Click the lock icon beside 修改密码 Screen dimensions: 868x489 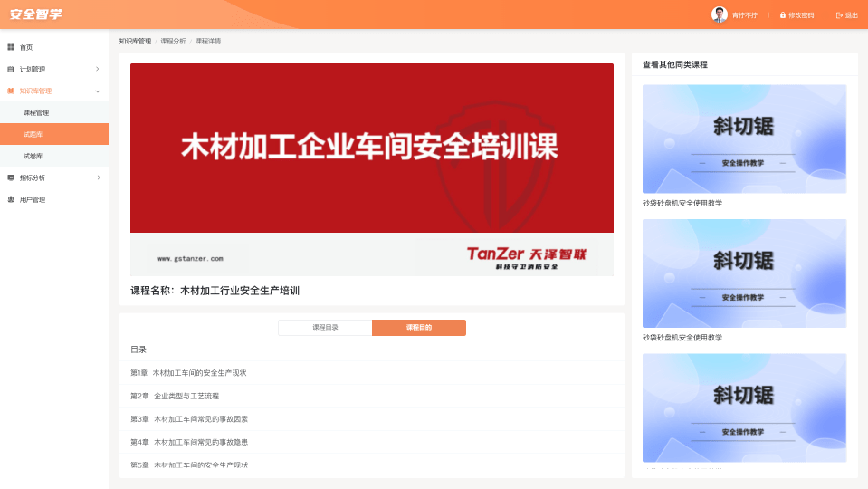click(x=783, y=15)
